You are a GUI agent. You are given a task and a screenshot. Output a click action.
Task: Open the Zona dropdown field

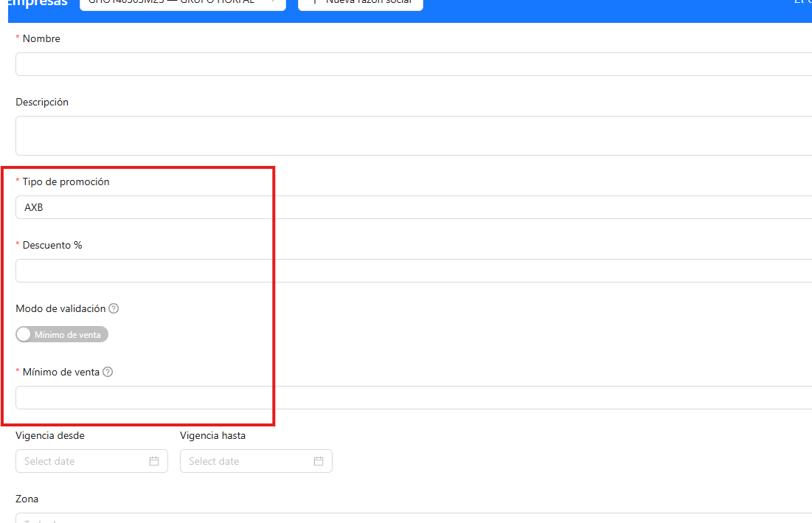414,518
